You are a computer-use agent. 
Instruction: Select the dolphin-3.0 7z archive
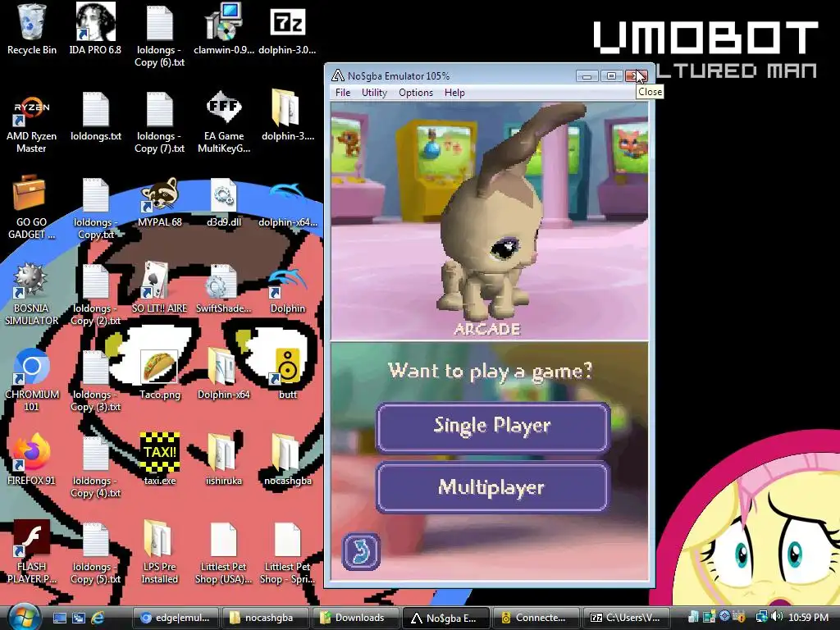point(287,30)
